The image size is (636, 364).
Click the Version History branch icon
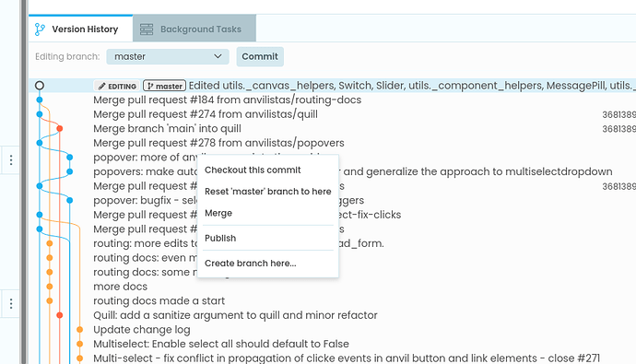pos(40,29)
